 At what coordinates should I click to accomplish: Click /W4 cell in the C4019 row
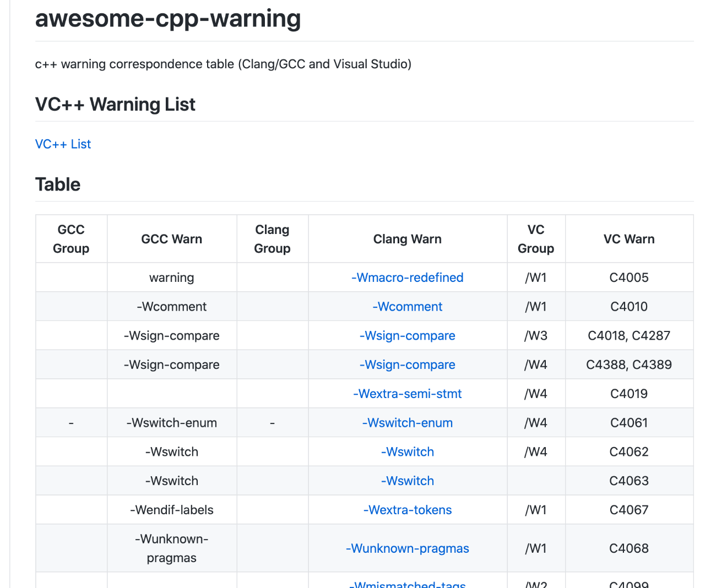536,394
